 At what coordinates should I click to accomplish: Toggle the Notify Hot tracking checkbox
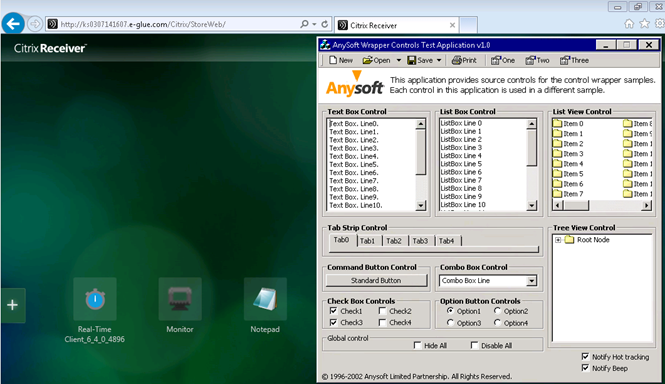[585, 356]
